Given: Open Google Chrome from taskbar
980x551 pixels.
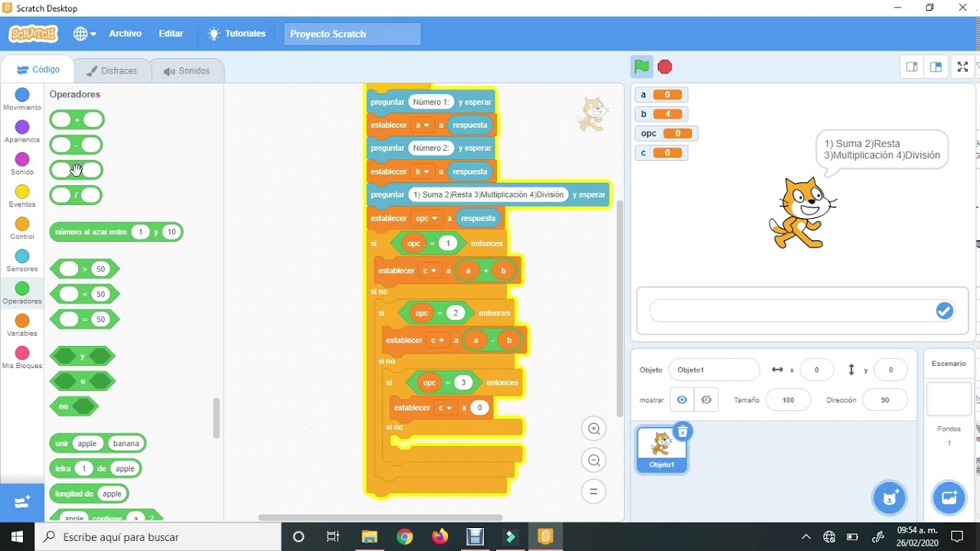Looking at the screenshot, I should [404, 536].
